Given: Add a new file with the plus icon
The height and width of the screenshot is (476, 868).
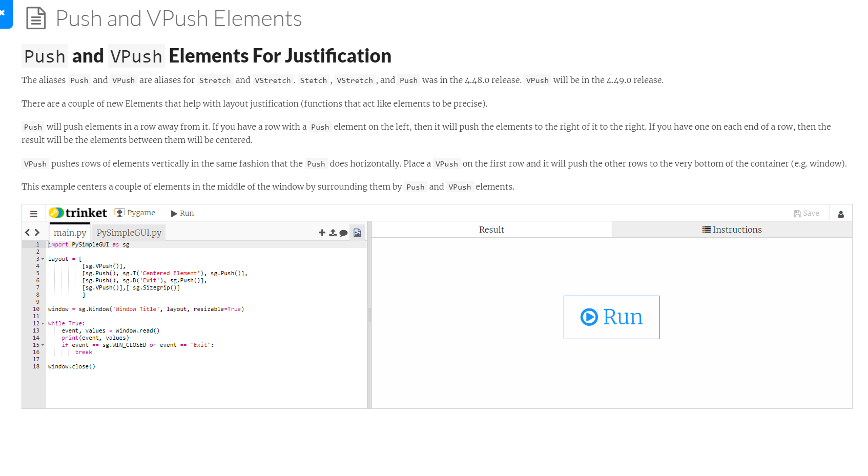Looking at the screenshot, I should pos(322,233).
